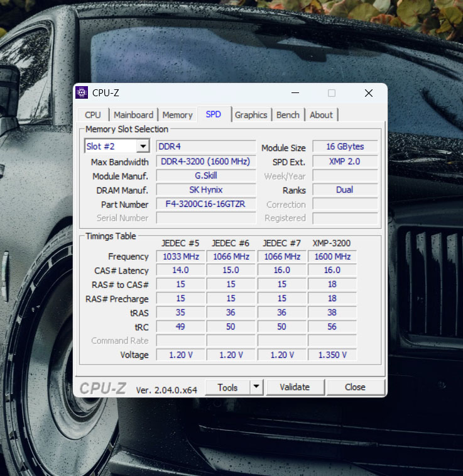This screenshot has width=463, height=476.
Task: Go to the Bench tab
Action: [x=288, y=115]
